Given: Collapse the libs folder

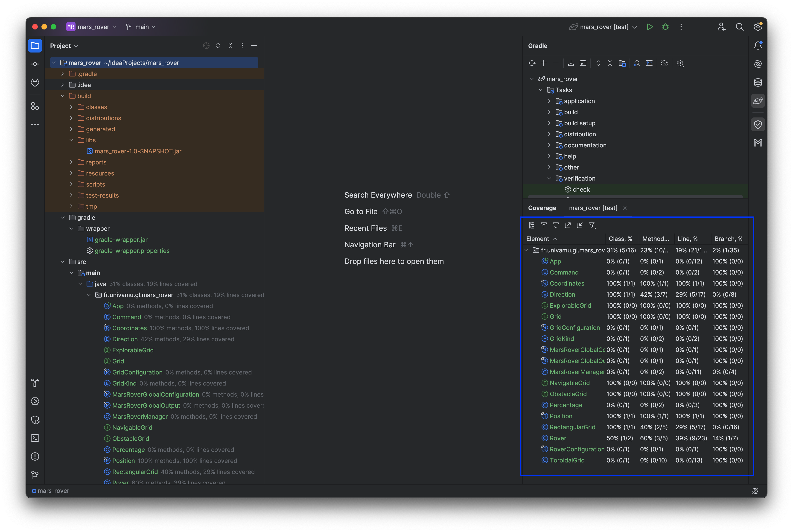Looking at the screenshot, I should click(71, 140).
